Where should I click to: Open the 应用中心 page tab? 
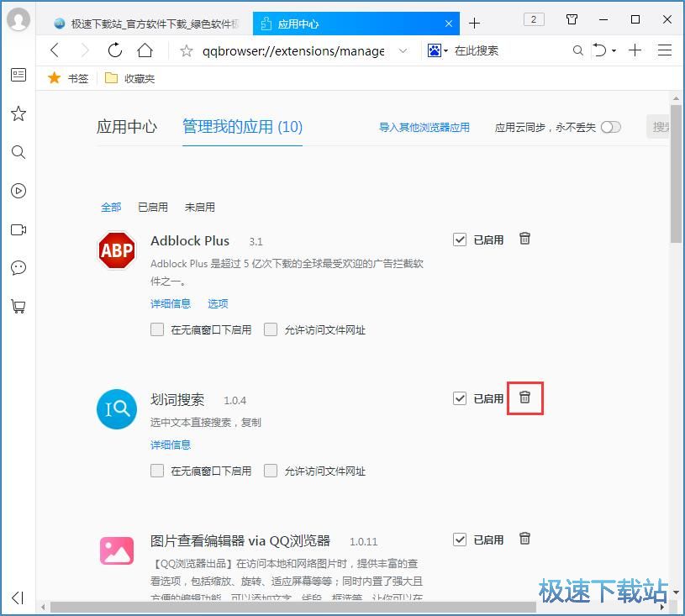click(x=127, y=127)
